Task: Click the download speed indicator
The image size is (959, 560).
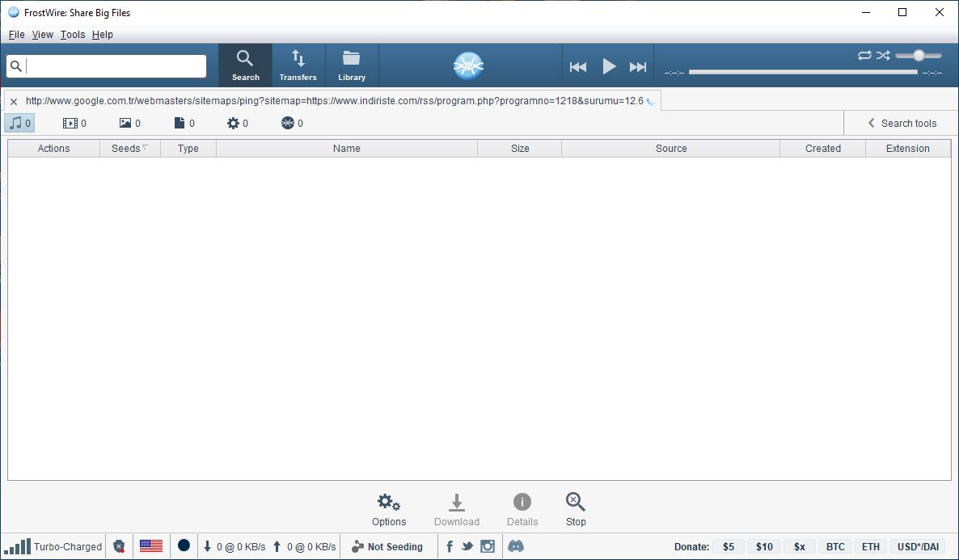Action: 234,546
